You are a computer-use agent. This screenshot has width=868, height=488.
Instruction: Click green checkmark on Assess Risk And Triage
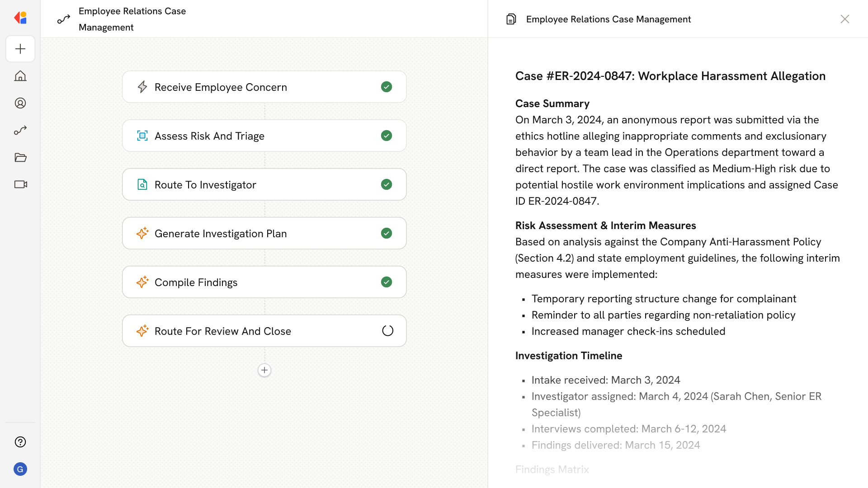pos(387,136)
